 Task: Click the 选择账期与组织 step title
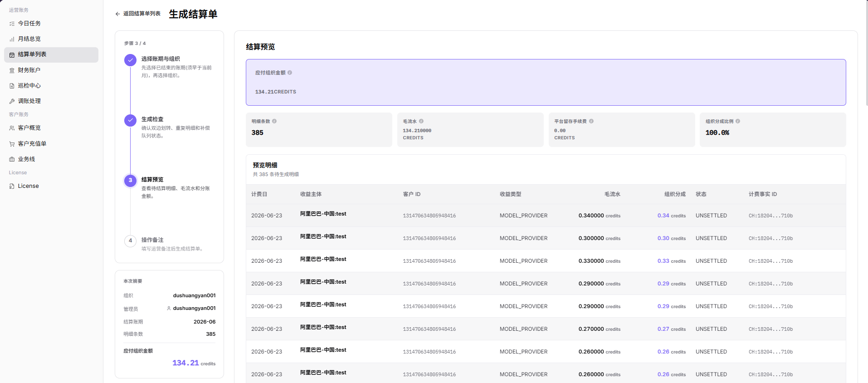pyautogui.click(x=161, y=59)
